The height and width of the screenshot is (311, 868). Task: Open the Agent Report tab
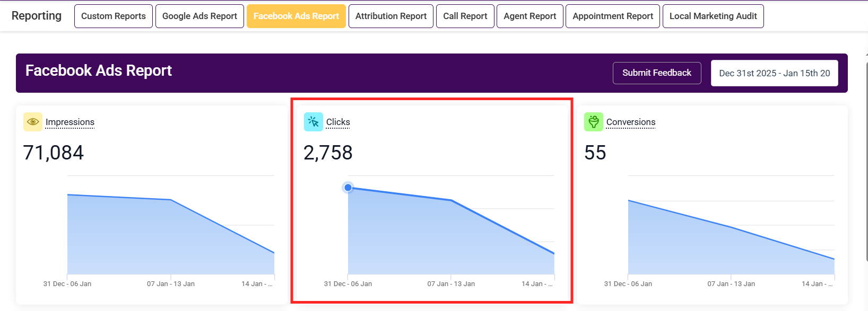click(x=530, y=16)
